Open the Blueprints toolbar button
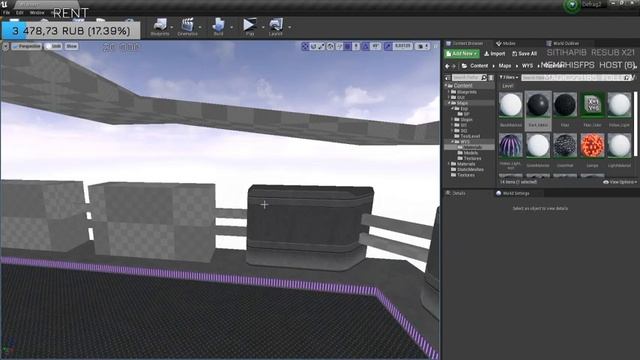 [160, 27]
